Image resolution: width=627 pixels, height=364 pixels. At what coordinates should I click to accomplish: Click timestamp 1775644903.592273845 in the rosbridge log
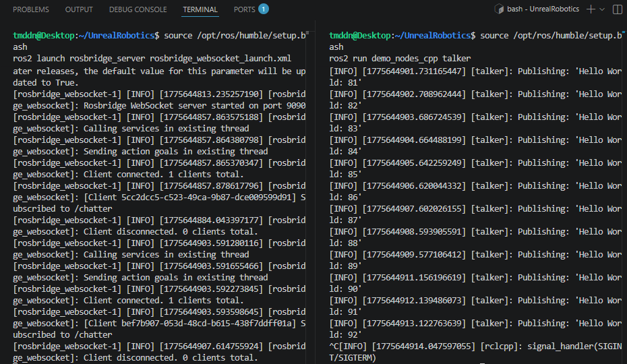click(211, 289)
